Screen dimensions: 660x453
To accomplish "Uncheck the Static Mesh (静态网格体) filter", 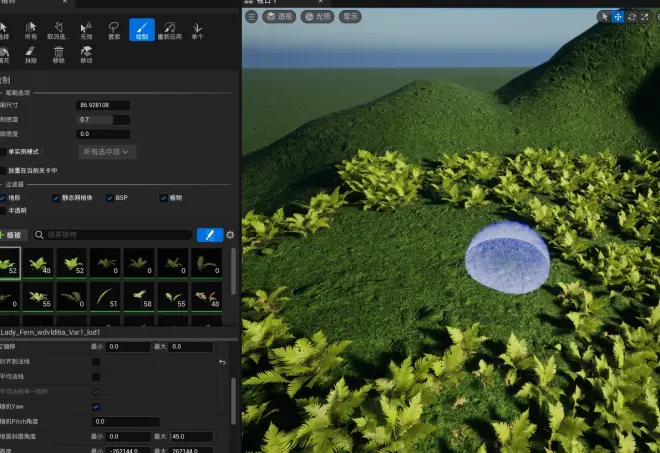I will coord(56,198).
